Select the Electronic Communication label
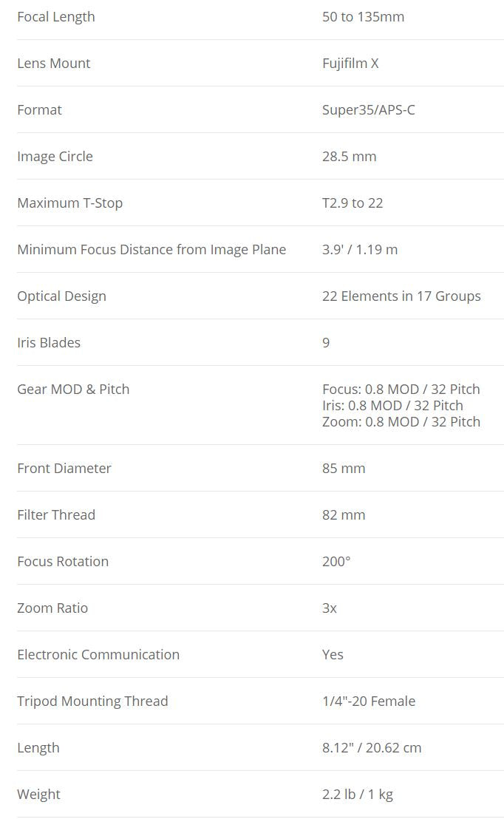Image resolution: width=504 pixels, height=819 pixels. (x=98, y=655)
